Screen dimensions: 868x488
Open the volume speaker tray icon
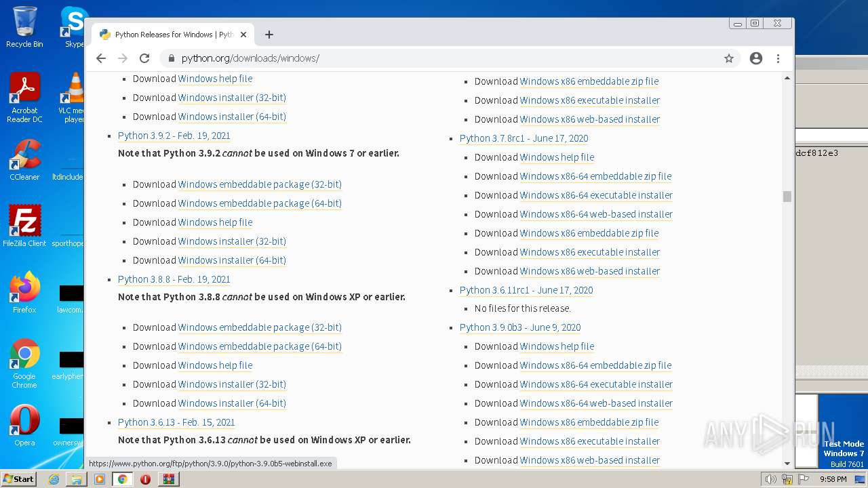click(771, 479)
